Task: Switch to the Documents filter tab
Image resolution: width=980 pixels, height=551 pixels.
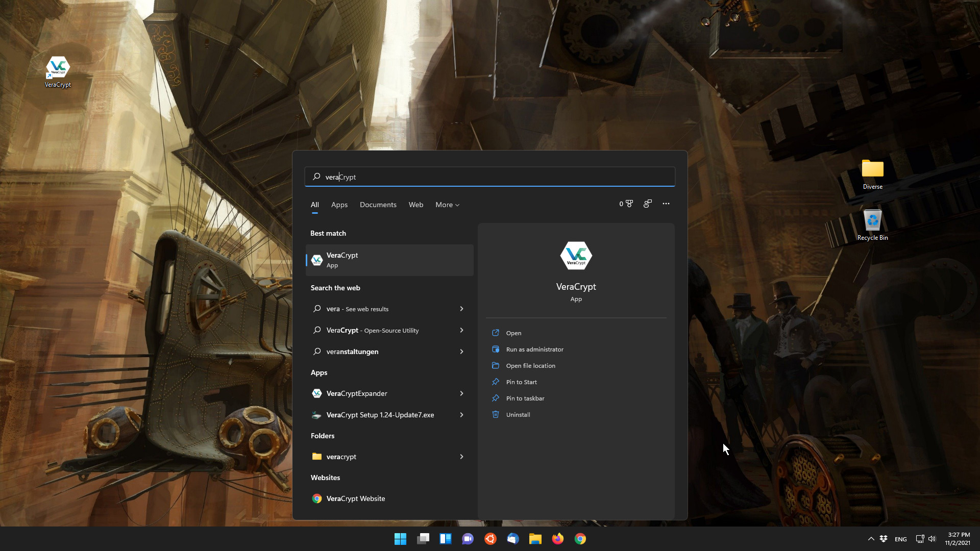Action: 378,205
